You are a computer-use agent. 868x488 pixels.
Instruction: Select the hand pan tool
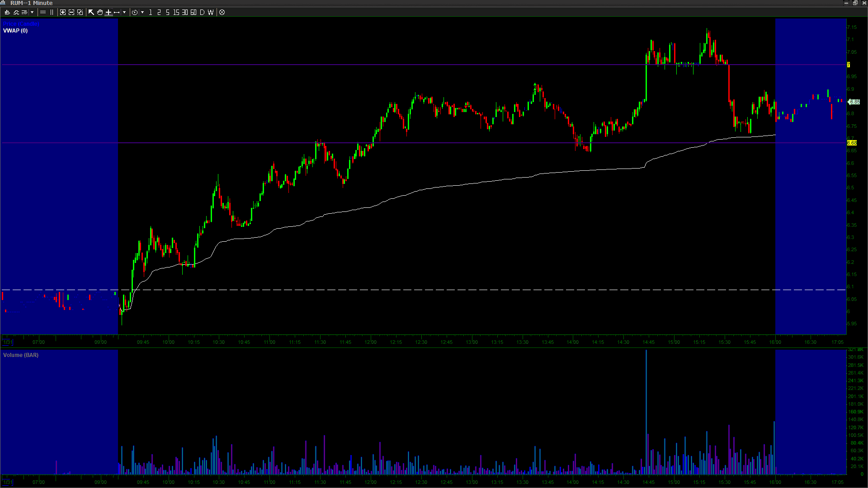pyautogui.click(x=100, y=12)
